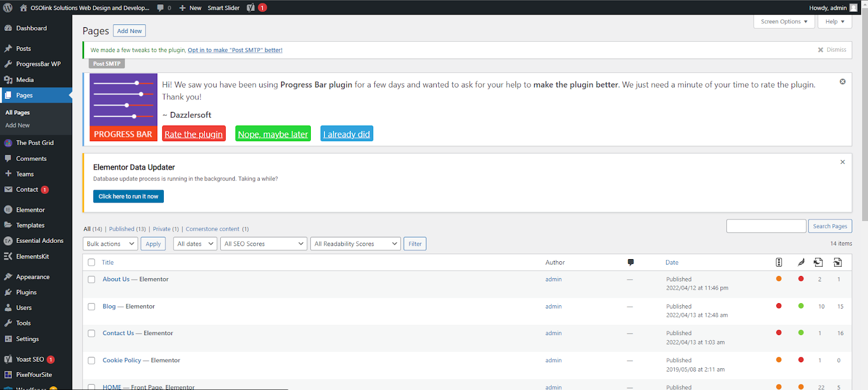Click the I already did button

point(347,134)
